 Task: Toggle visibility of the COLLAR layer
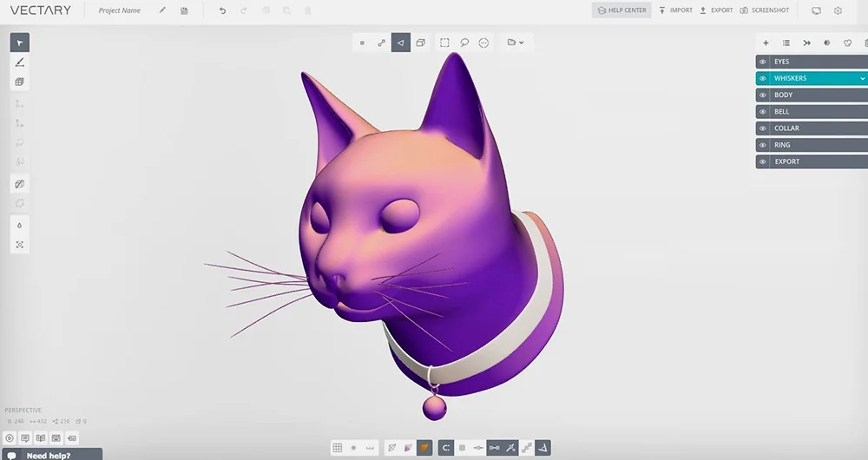(x=763, y=128)
